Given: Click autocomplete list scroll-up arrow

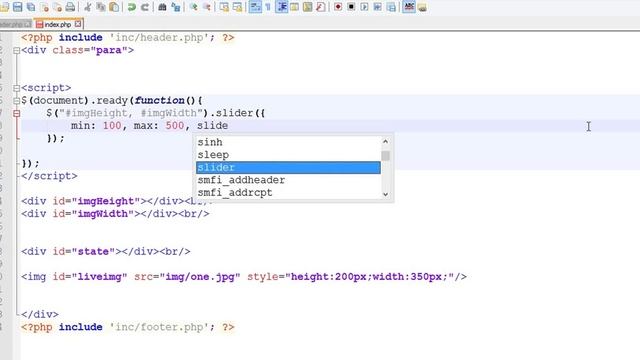Looking at the screenshot, I should (385, 141).
